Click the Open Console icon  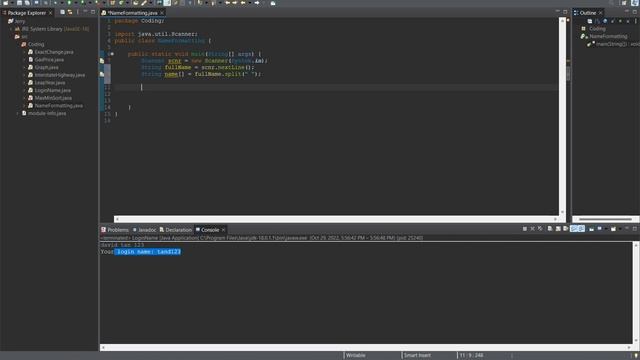pyautogui.click(x=613, y=229)
